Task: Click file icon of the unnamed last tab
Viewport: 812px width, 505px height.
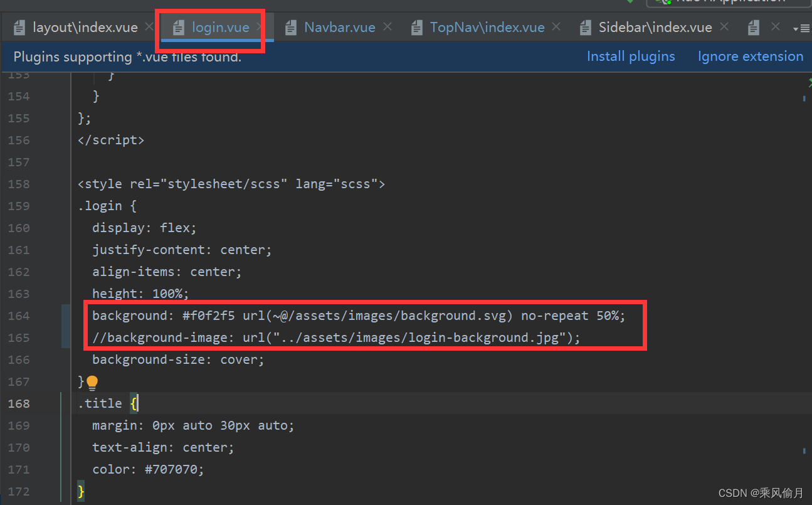Action: tap(754, 28)
